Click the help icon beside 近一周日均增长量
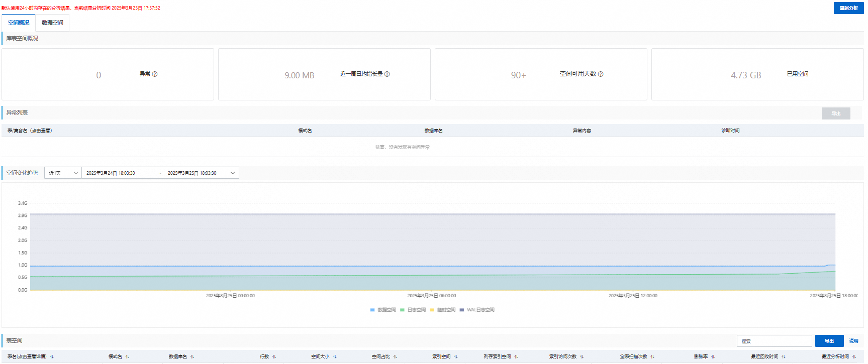The width and height of the screenshot is (868, 364). [x=387, y=74]
